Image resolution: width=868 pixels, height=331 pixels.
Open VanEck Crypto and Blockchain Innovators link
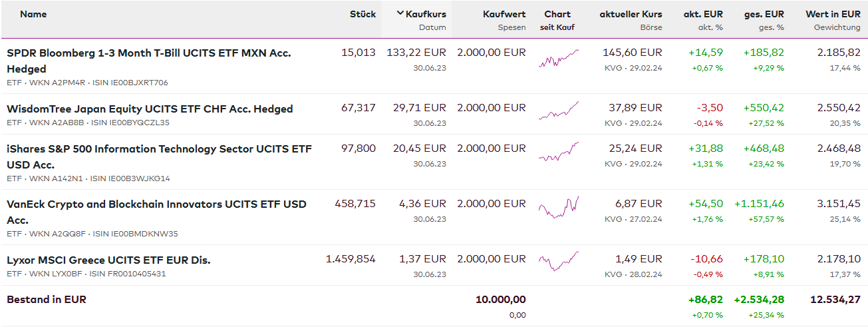tap(156, 204)
